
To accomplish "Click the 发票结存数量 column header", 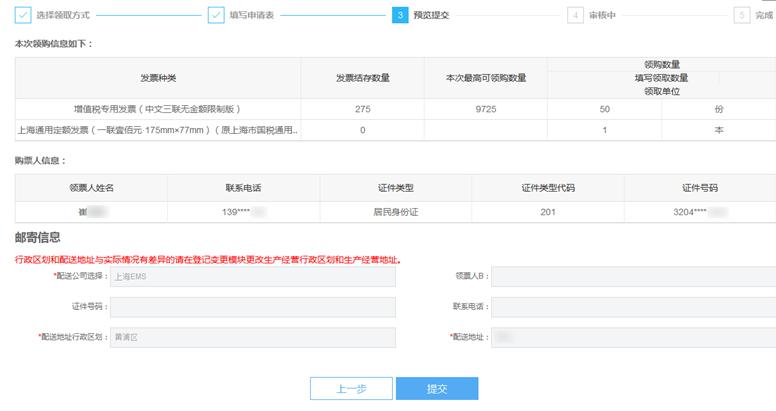I will point(363,78).
